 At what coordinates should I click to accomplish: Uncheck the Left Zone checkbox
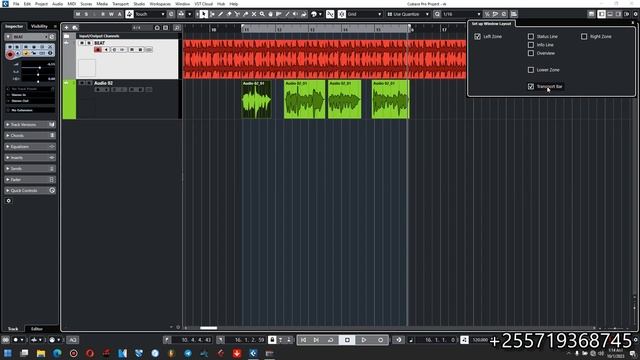click(x=478, y=37)
